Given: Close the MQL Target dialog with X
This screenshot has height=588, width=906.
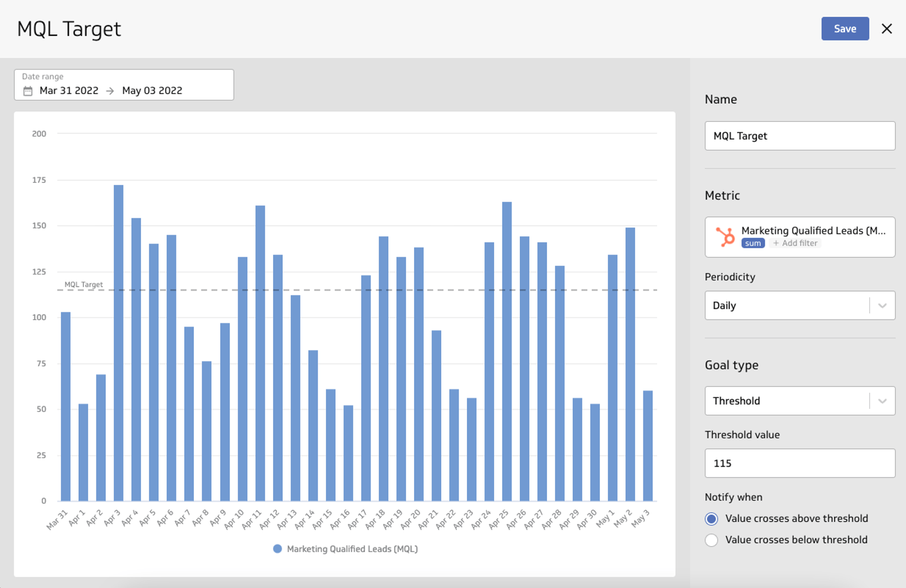Looking at the screenshot, I should click(886, 29).
